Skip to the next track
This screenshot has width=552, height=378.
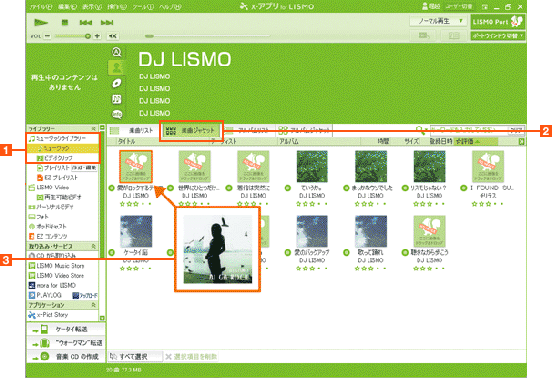pos(107,23)
